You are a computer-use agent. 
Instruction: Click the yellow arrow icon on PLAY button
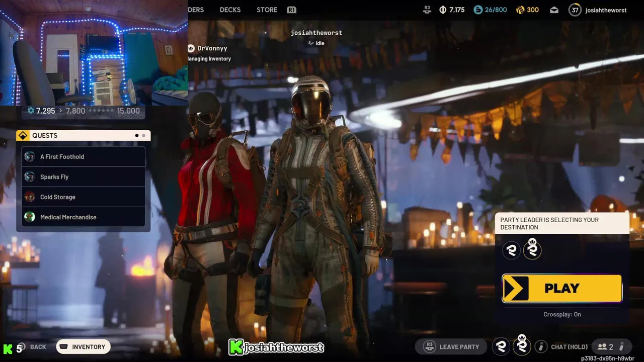coord(516,288)
